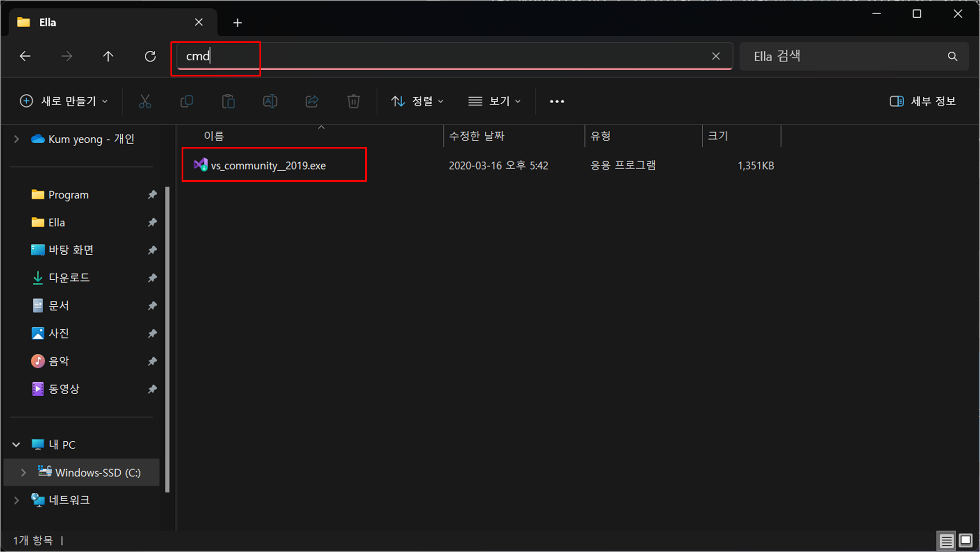
Task: Click the Rename icon in toolbar
Action: pos(270,101)
